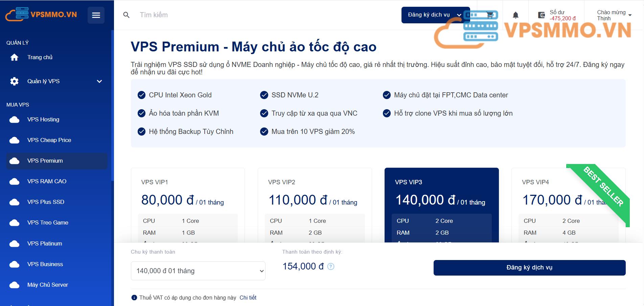Expand the Quản lý VPS submenu chevron
Image resolution: width=644 pixels, height=306 pixels.
[x=99, y=81]
